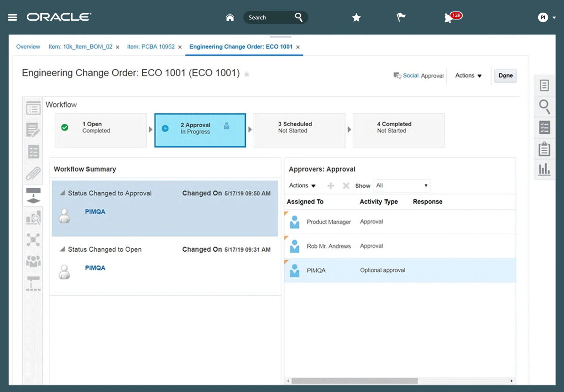
Task: Switch to Item: PCBA 10952 tab
Action: pyautogui.click(x=151, y=47)
